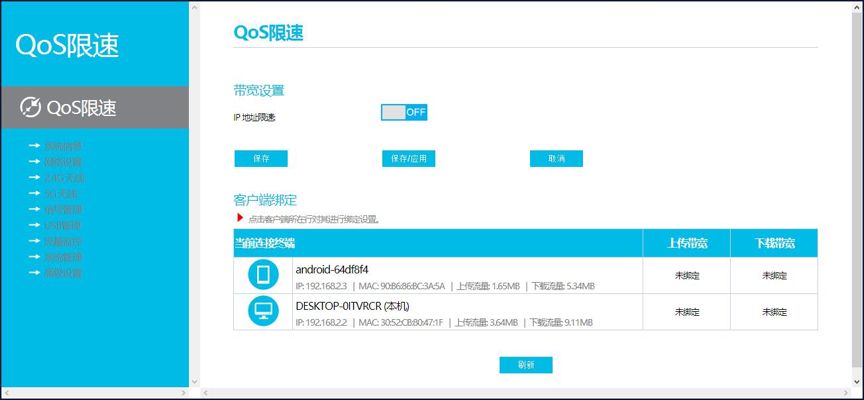Image resolution: width=864 pixels, height=400 pixels.
Task: Toggle the IP地址限速 OFF switch
Action: 404,112
